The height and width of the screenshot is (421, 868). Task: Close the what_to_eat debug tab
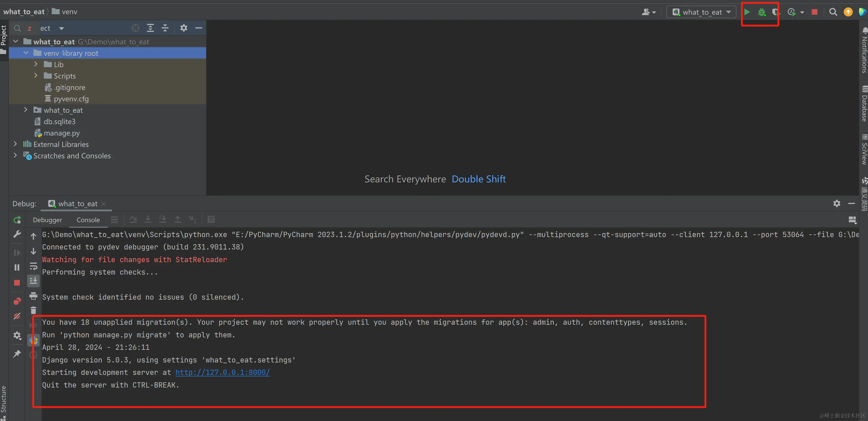coord(104,204)
